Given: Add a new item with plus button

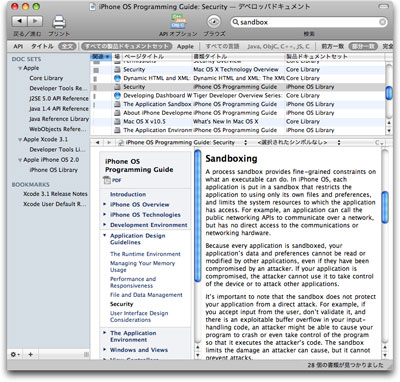Looking at the screenshot, I should [30, 354].
